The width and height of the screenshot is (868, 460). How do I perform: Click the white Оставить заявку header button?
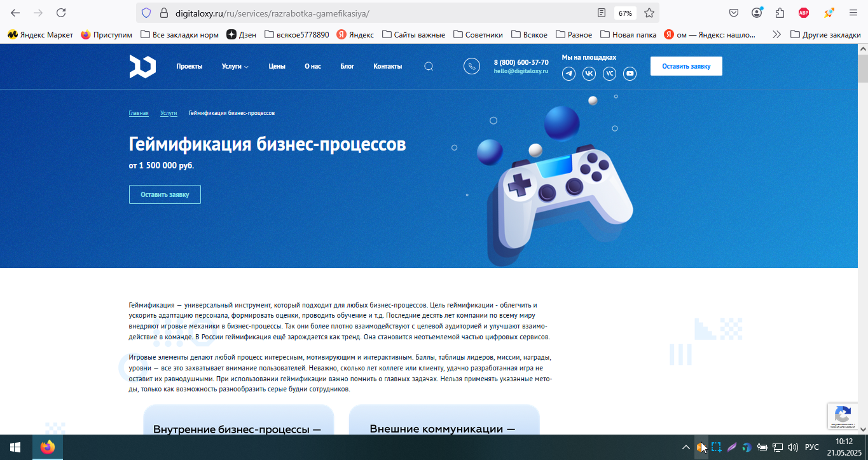coord(686,66)
